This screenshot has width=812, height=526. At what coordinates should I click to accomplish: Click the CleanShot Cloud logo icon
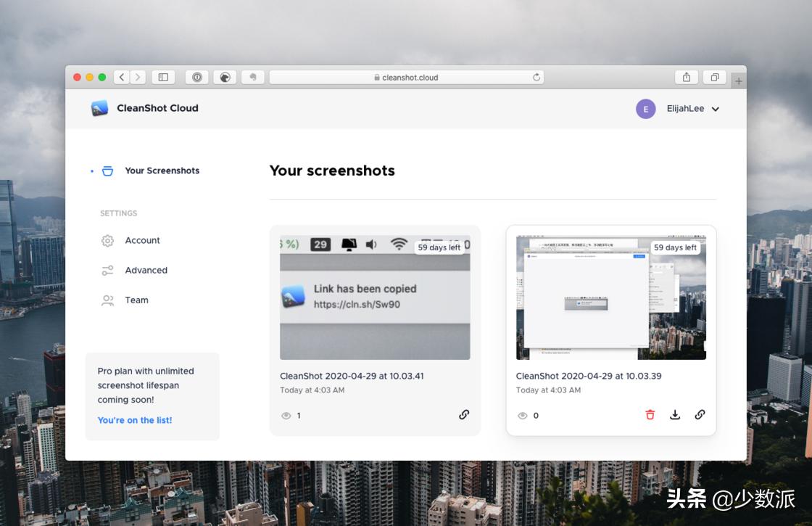point(99,108)
